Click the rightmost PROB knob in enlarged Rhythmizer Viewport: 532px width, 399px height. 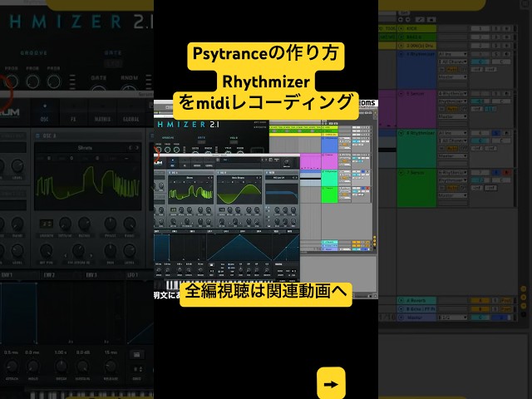click(53, 81)
